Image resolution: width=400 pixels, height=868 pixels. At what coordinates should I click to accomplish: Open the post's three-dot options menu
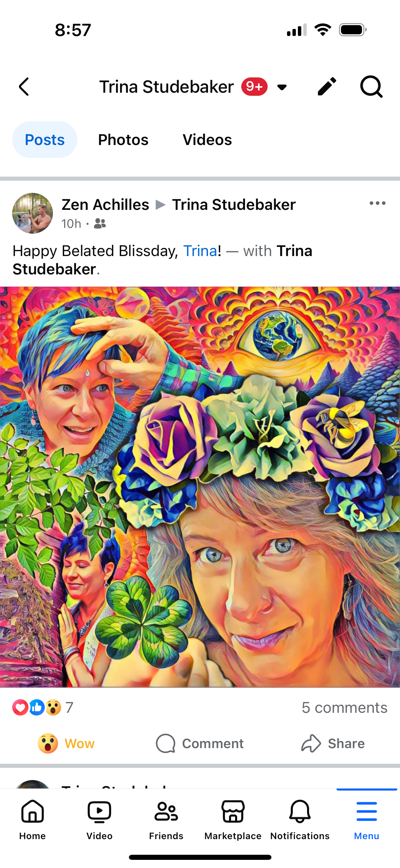point(377,203)
